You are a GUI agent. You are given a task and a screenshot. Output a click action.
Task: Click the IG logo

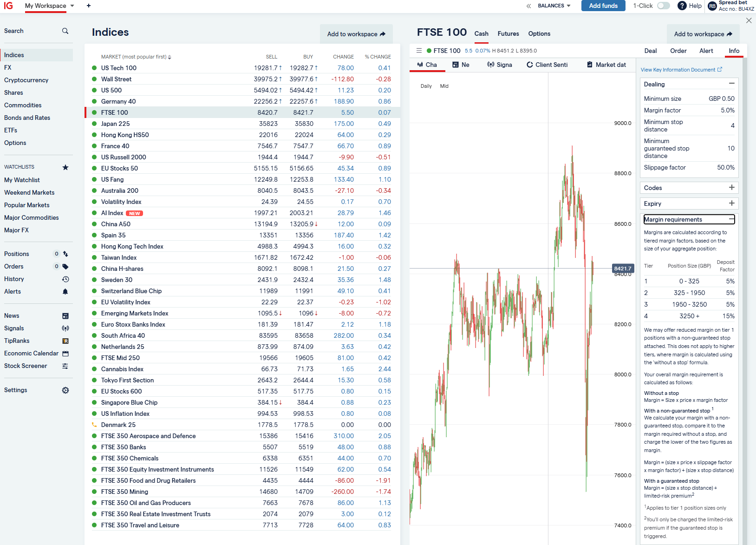click(x=8, y=6)
